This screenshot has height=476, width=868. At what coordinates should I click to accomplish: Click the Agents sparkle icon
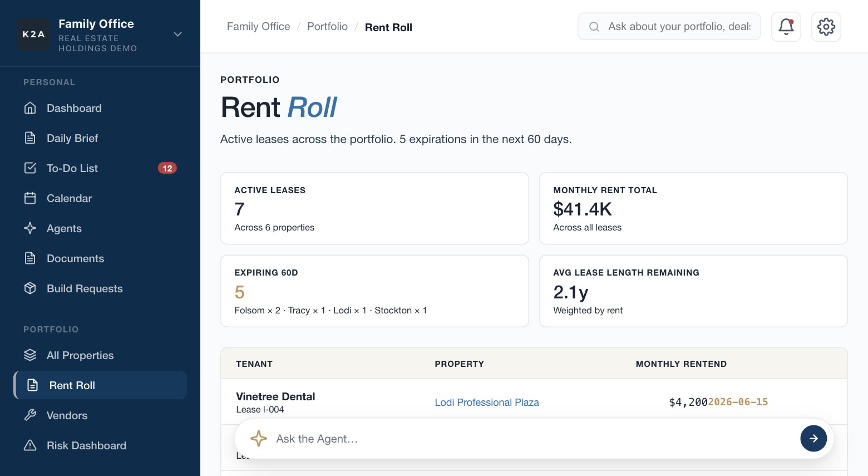(x=30, y=228)
